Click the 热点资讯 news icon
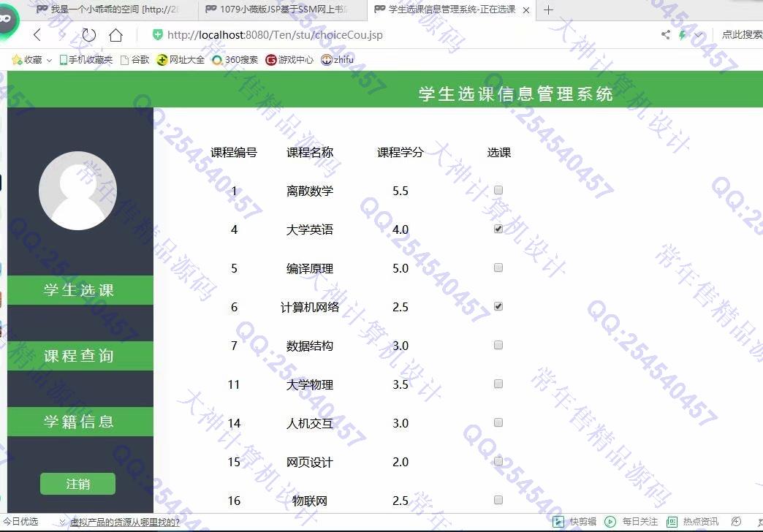 pos(672,522)
